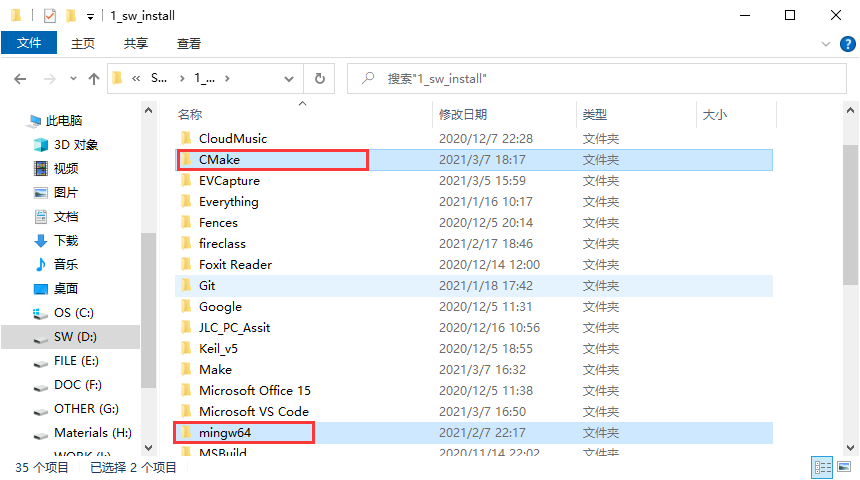The height and width of the screenshot is (480, 860).
Task: Click the navigation pane scroll up arrow
Action: [x=148, y=110]
